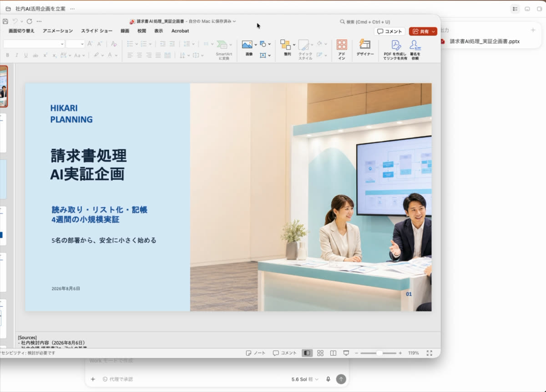
Task: Open the font name combo box
Action: coord(34,44)
